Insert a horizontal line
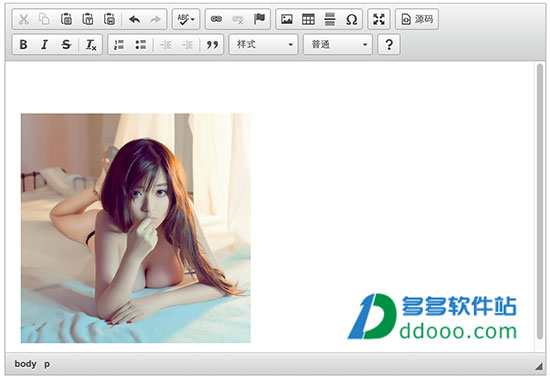 [x=330, y=19]
